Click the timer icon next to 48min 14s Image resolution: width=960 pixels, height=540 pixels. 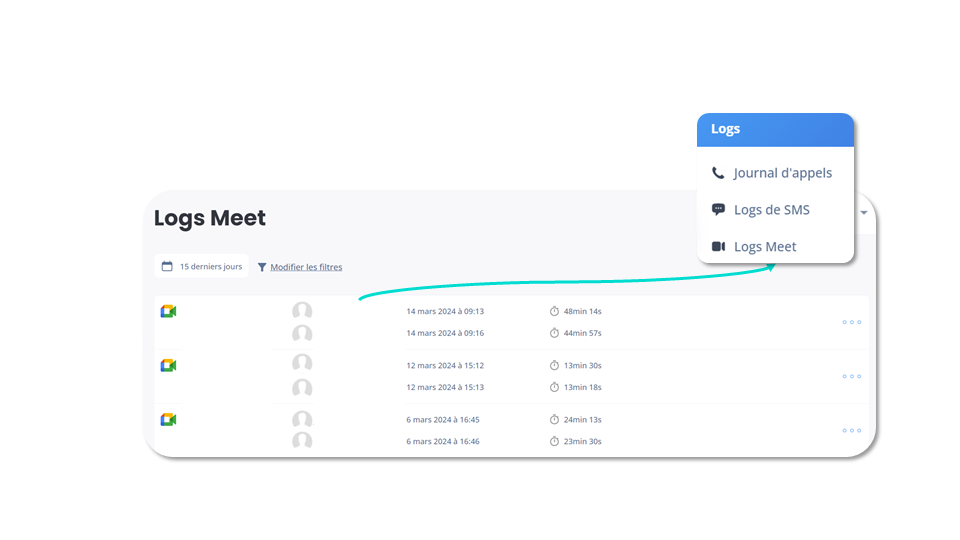pos(554,311)
